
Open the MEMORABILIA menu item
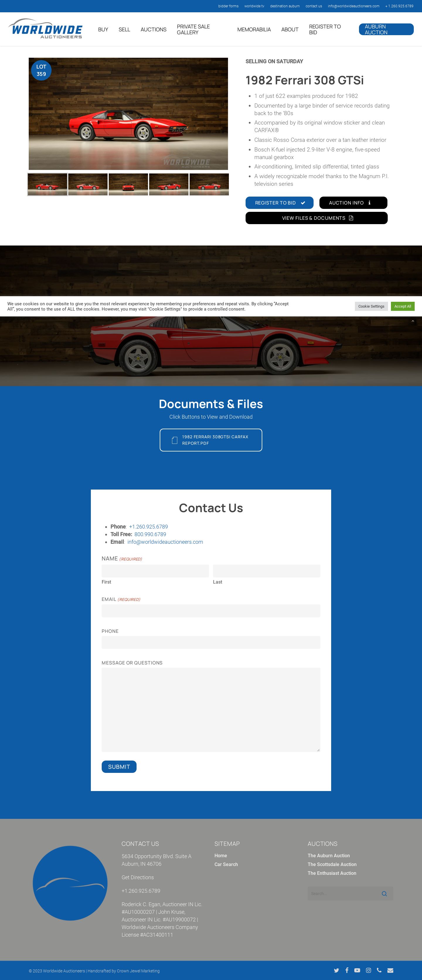click(254, 29)
